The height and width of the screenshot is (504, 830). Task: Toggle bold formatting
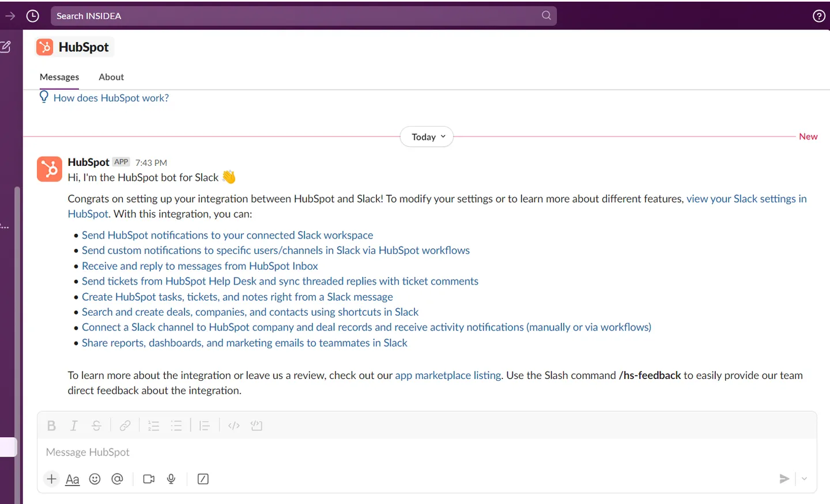(x=51, y=426)
